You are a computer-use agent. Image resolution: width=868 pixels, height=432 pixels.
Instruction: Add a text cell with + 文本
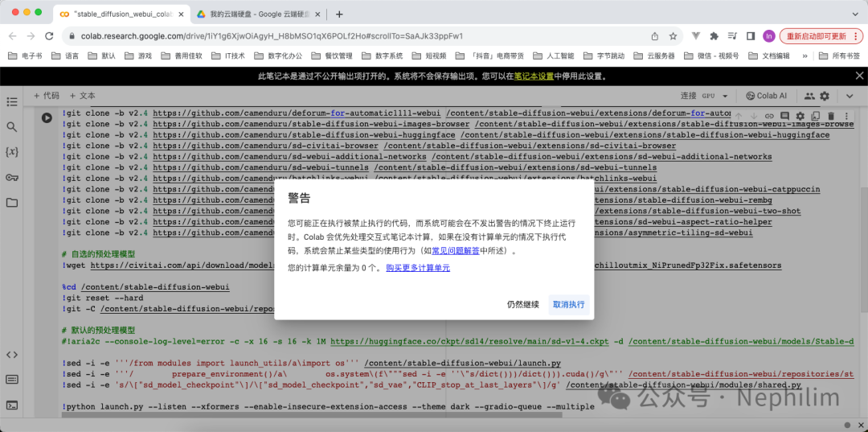(x=83, y=96)
